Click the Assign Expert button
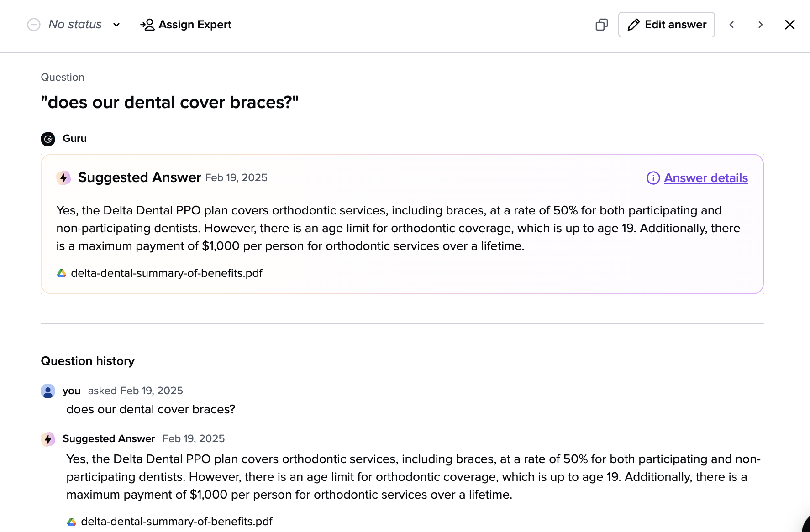Image resolution: width=810 pixels, height=532 pixels. 186,25
